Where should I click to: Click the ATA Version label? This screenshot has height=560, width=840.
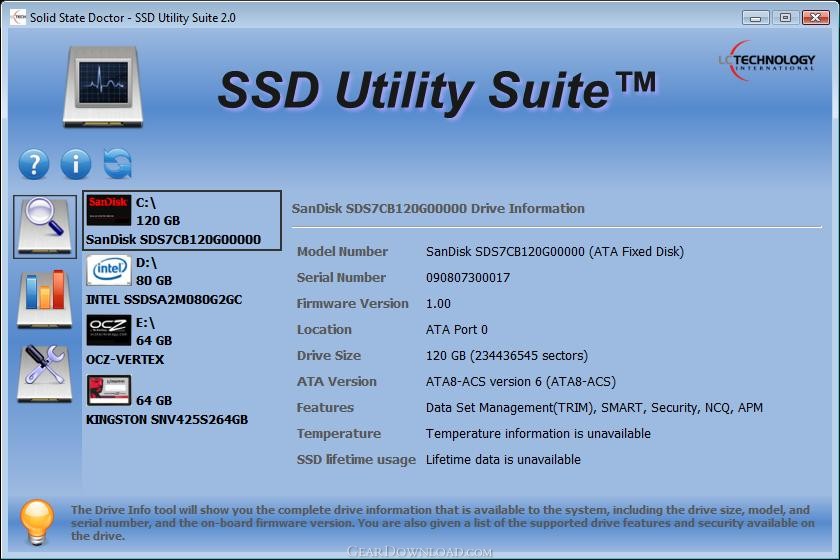pos(336,382)
